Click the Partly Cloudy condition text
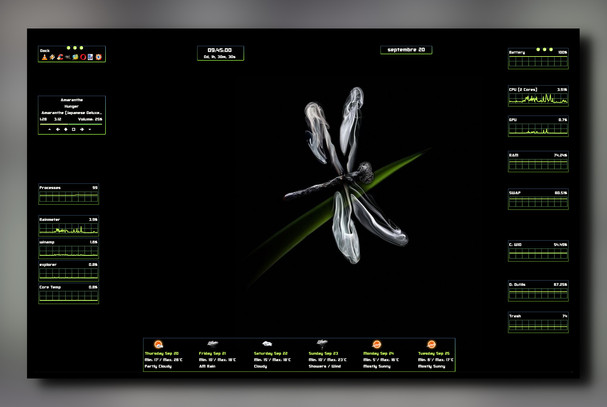Viewport: 607px width, 407px height. [158, 366]
